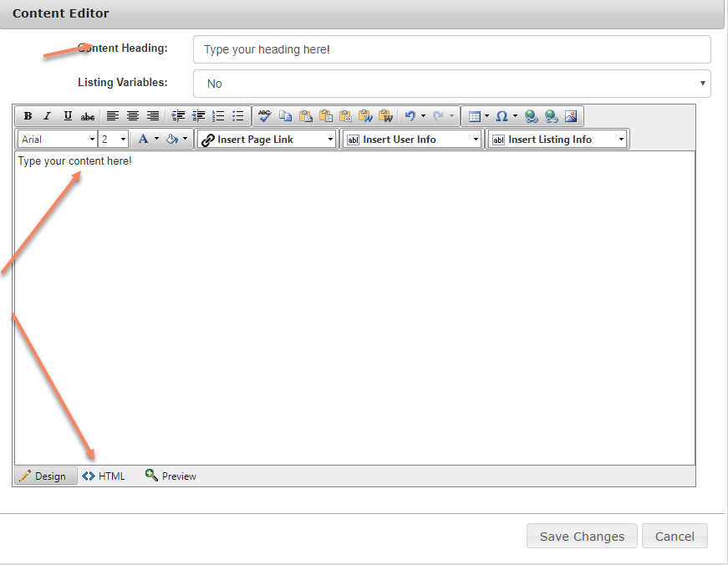Insert a bulleted list
Image resolution: width=728 pixels, height=565 pixels.
[238, 116]
